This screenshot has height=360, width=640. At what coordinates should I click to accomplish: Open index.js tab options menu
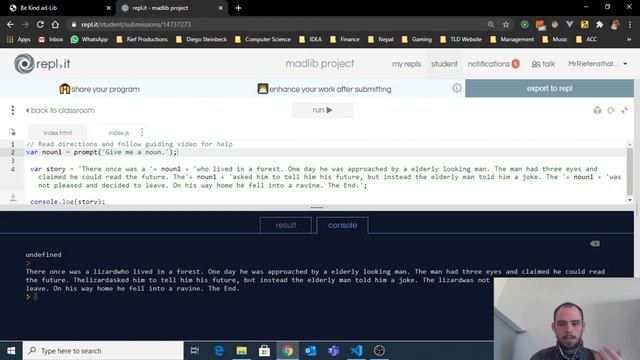coord(142,132)
